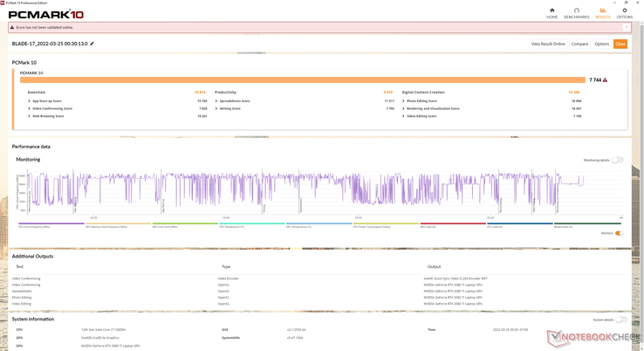The height and width of the screenshot is (351, 644).
Task: Toggle Battery level legend line
Action: pyautogui.click(x=586, y=224)
